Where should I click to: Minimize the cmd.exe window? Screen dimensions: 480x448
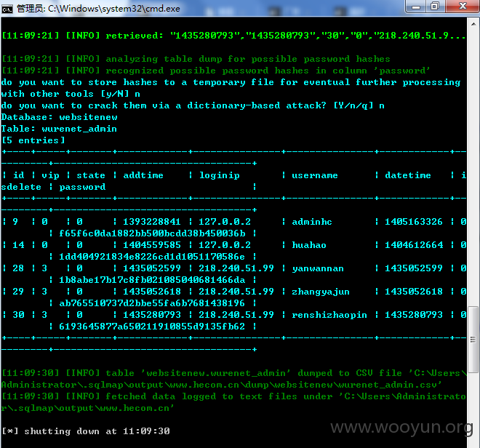pyautogui.click(x=416, y=7)
